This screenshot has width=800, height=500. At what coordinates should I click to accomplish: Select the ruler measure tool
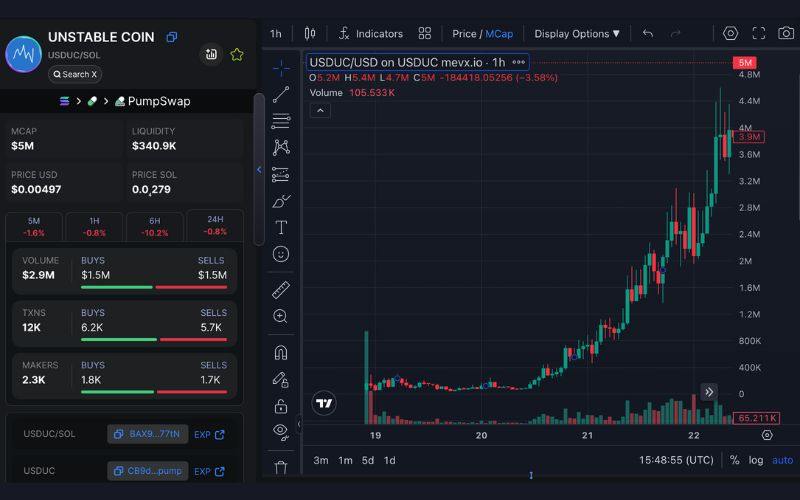[x=281, y=290]
